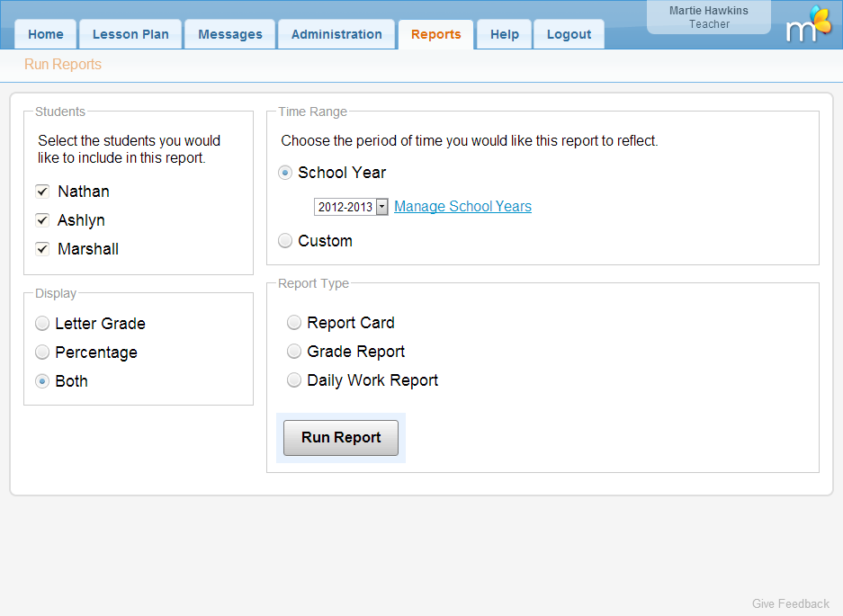The image size is (843, 616).
Task: Choose Percentage display option
Action: coord(42,353)
